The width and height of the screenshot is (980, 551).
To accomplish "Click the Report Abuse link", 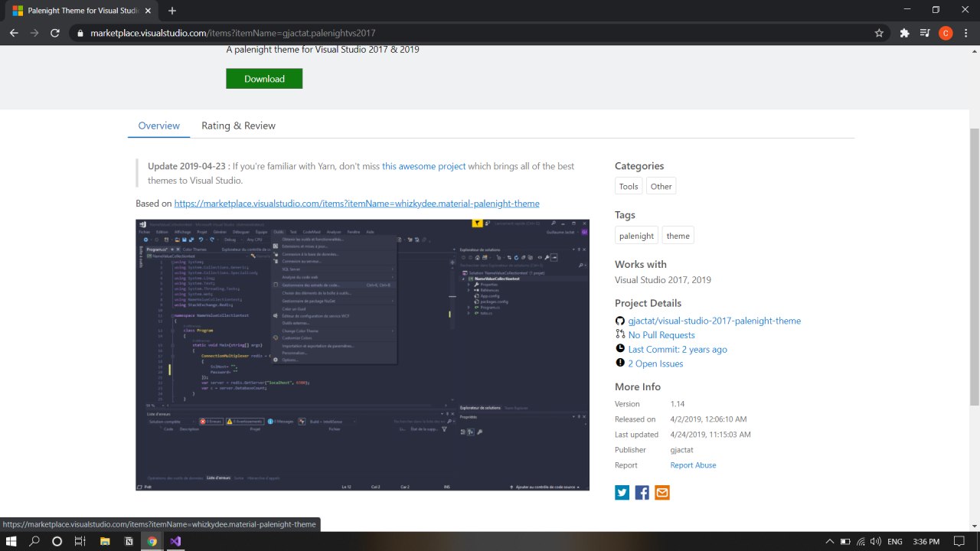I will (693, 465).
